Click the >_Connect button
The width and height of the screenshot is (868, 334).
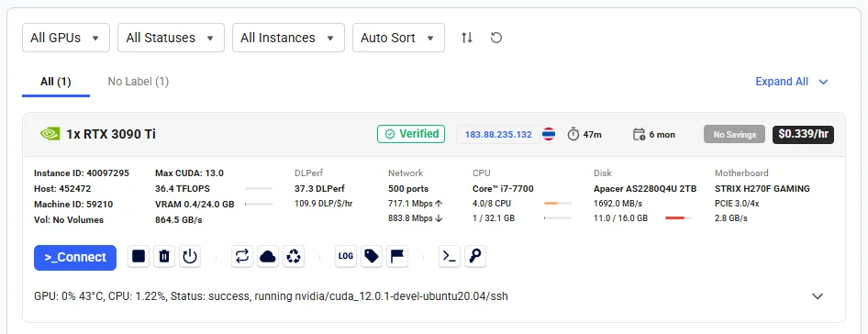point(75,258)
